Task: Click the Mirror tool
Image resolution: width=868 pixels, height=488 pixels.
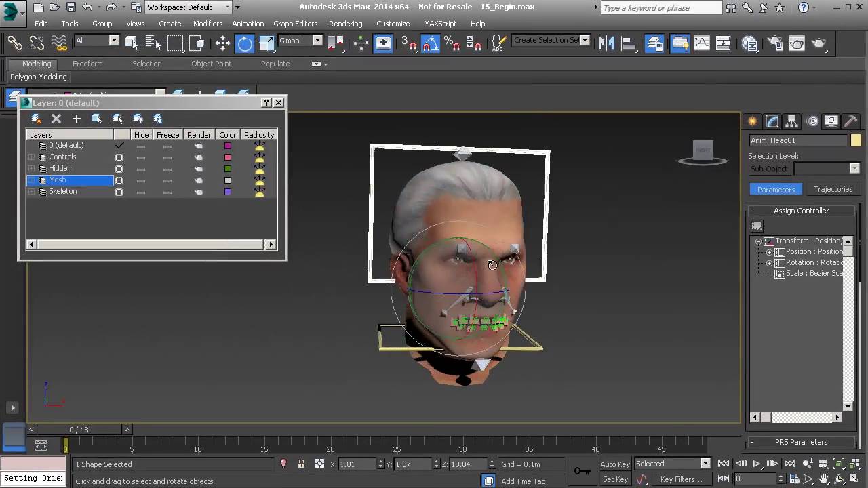Action: click(x=606, y=43)
